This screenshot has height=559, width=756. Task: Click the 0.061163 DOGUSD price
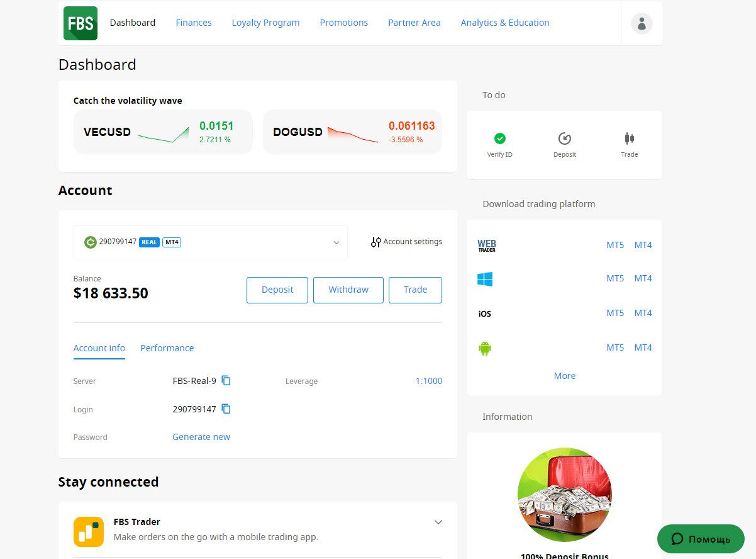tap(412, 126)
